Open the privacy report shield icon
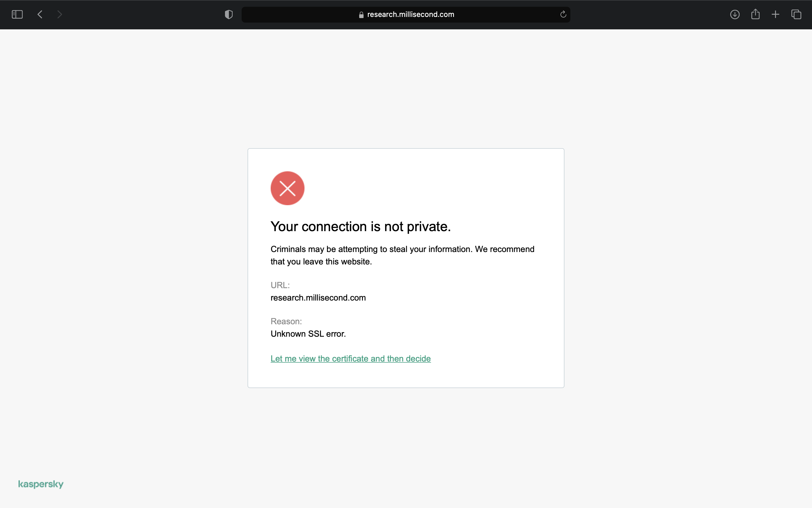The width and height of the screenshot is (812, 508). click(228, 14)
